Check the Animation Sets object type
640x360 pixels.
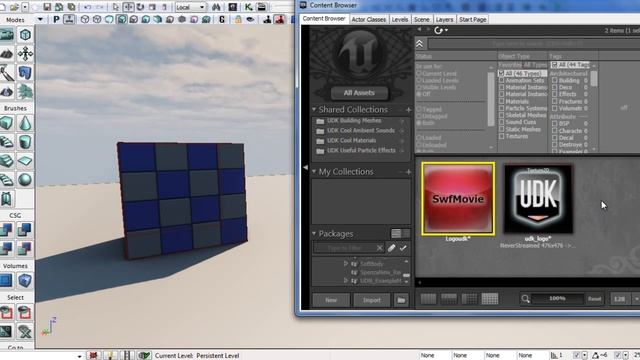click(x=501, y=81)
